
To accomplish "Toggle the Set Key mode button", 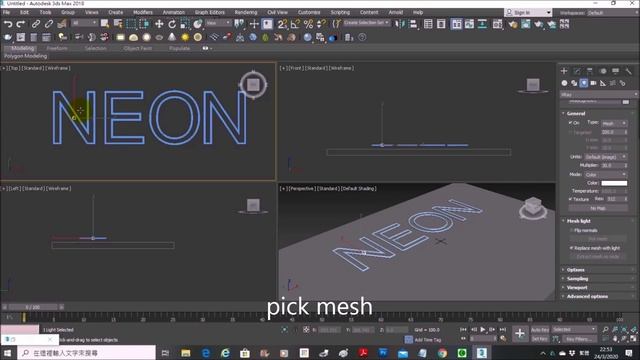I will pos(540,339).
